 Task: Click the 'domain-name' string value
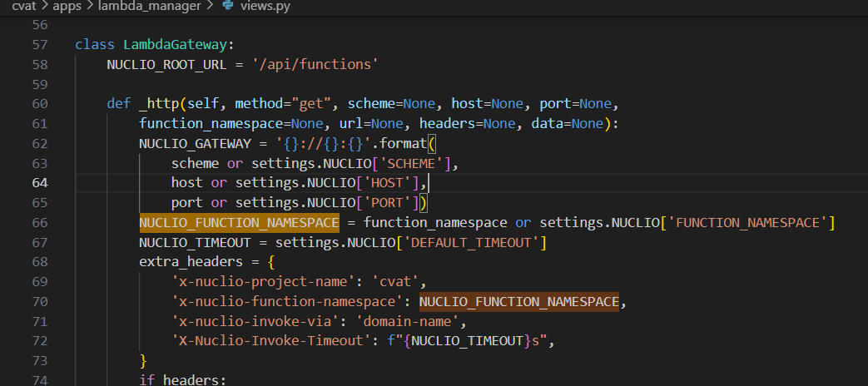click(x=407, y=321)
